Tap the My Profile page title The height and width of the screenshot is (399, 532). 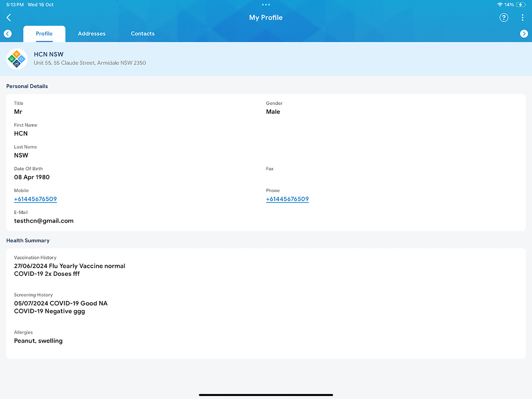pyautogui.click(x=266, y=18)
